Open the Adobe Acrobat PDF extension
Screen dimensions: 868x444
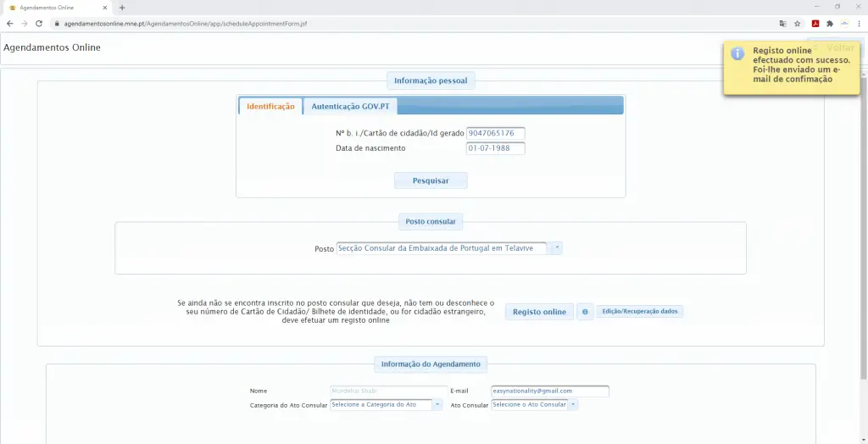point(815,24)
